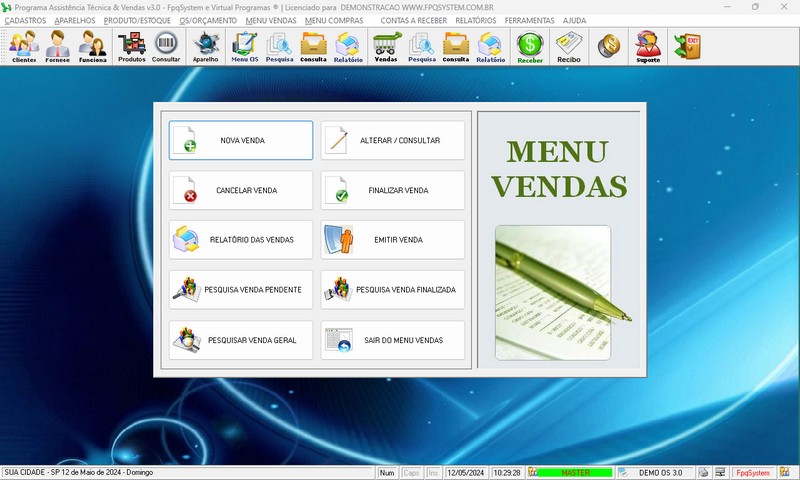Open PESQUISA VENDA PENDENTE

click(241, 290)
